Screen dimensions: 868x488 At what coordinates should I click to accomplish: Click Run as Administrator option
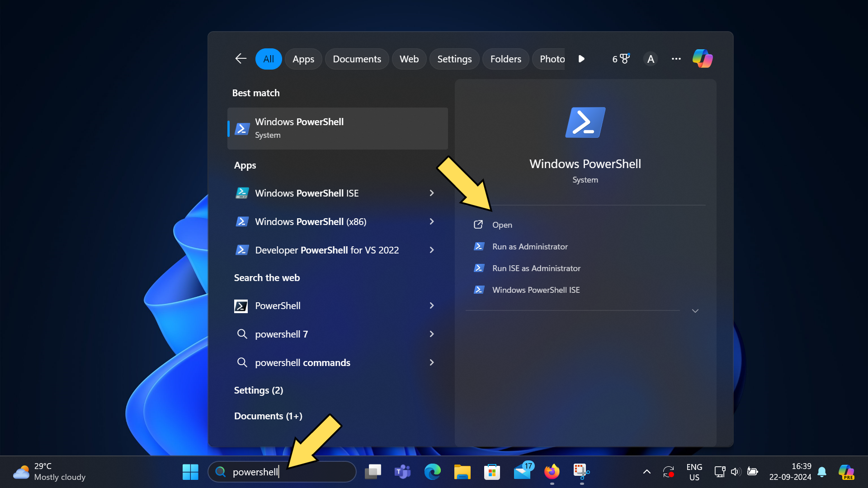click(529, 247)
